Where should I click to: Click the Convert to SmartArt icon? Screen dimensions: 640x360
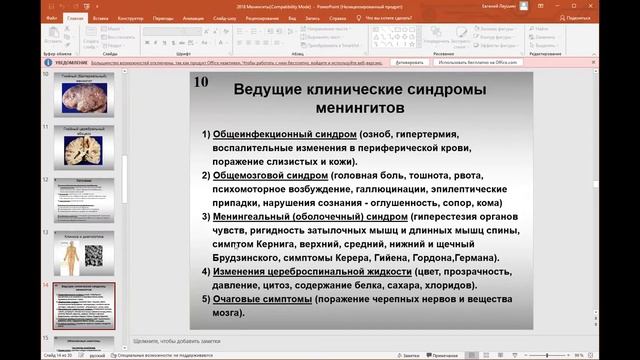click(x=303, y=45)
